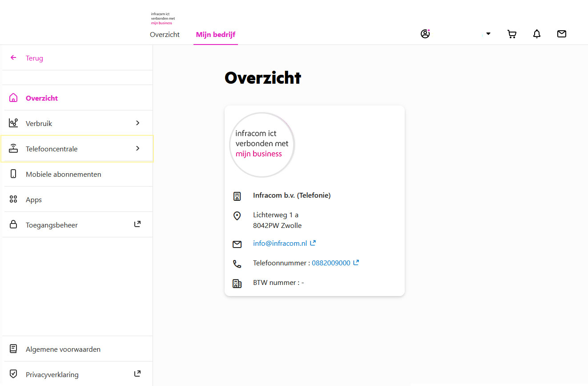Click the building icon beside company name
The image size is (588, 386).
point(237,196)
